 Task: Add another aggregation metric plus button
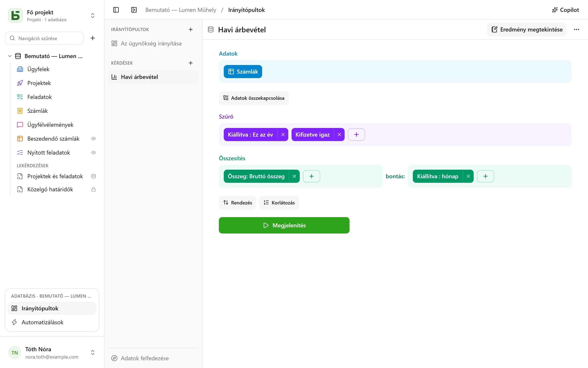tap(312, 176)
